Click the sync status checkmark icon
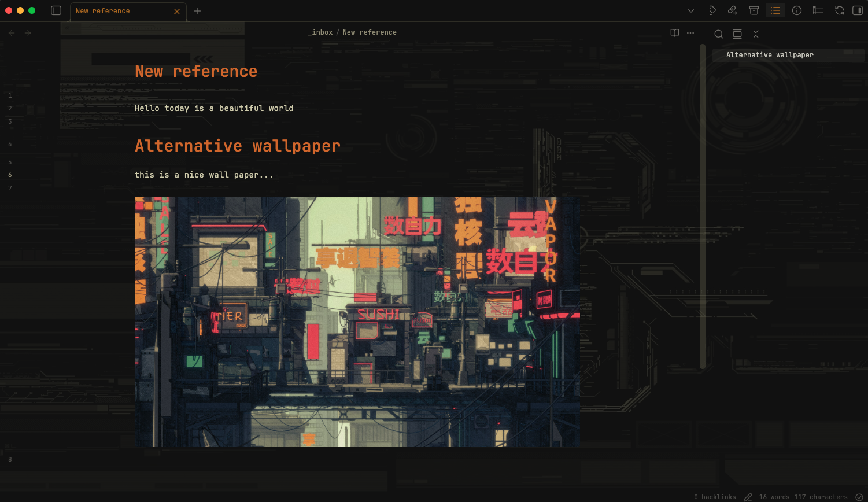This screenshot has width=868, height=502. (x=859, y=497)
